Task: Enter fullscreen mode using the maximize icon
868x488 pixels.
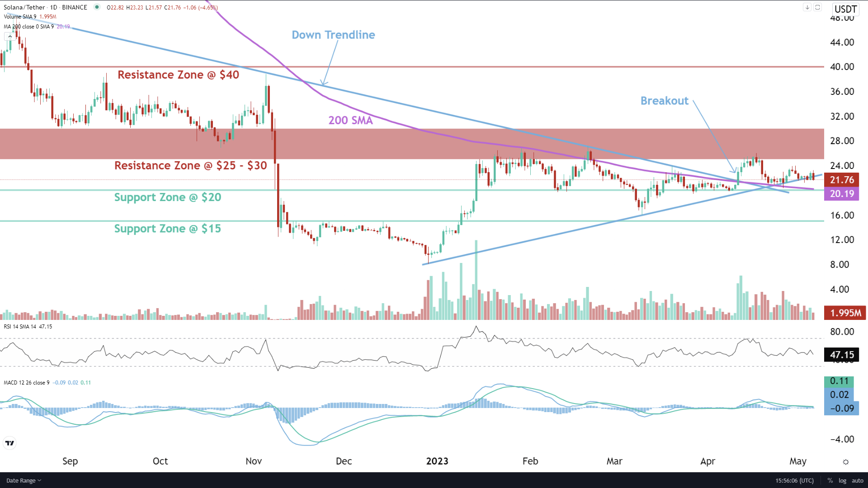Action: coord(816,7)
